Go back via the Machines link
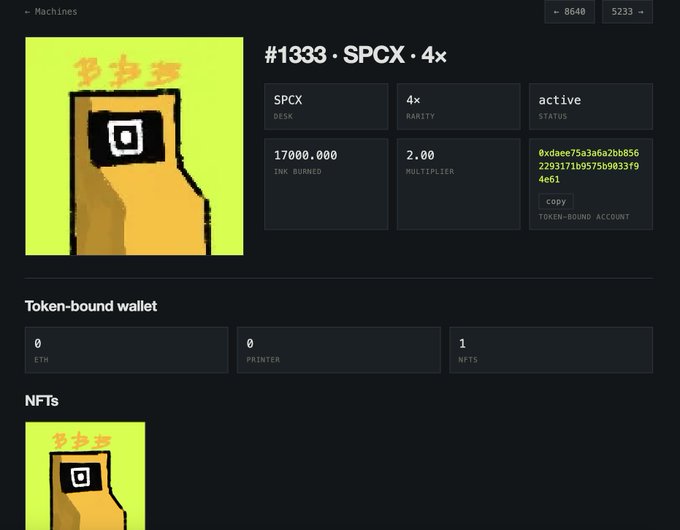 pyautogui.click(x=51, y=12)
